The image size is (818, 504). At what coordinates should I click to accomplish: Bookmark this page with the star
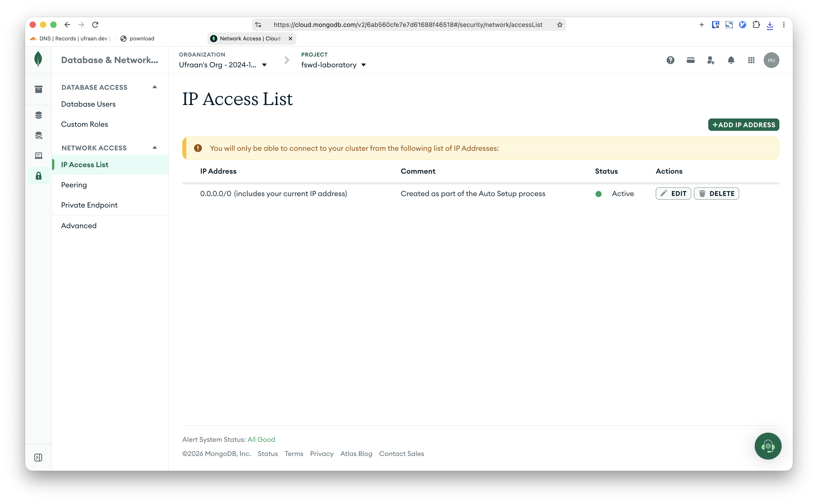tap(560, 25)
